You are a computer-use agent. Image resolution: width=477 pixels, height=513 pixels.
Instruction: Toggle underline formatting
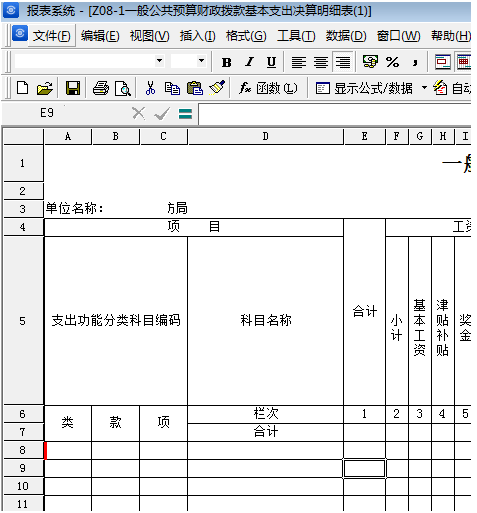pos(271,62)
